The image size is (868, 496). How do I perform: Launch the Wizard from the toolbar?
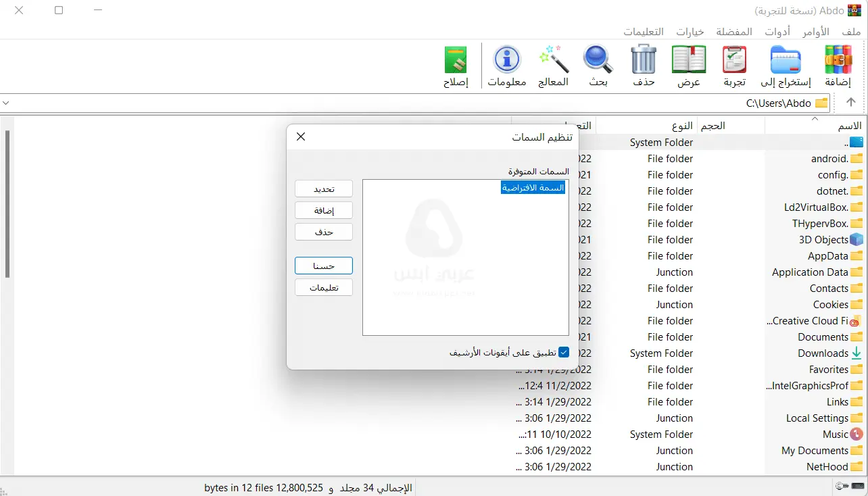554,64
